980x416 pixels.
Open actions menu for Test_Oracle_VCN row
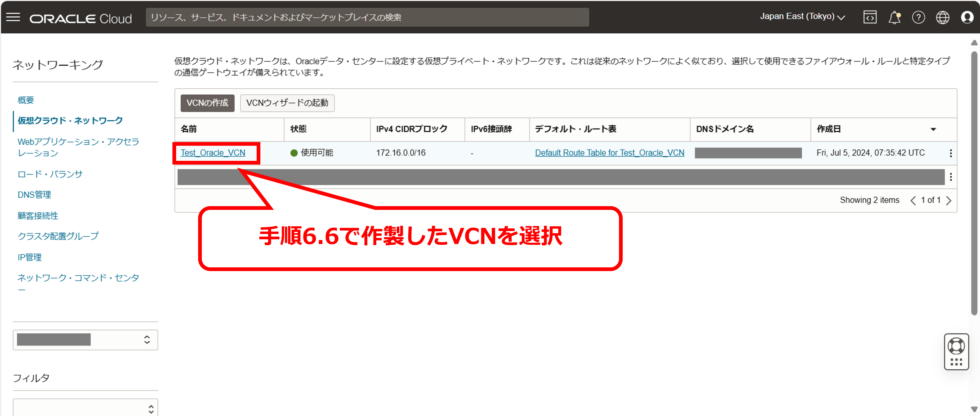tap(951, 153)
